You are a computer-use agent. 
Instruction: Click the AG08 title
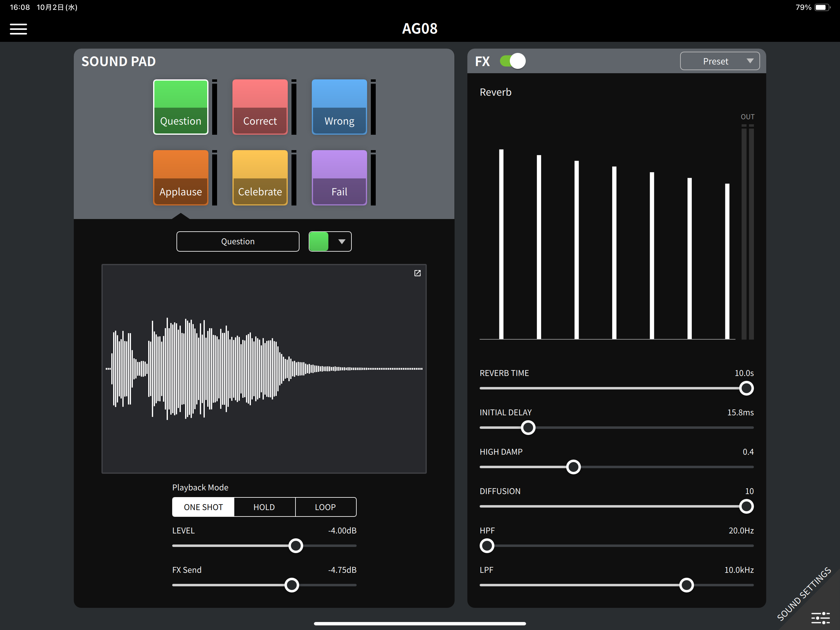pyautogui.click(x=420, y=29)
